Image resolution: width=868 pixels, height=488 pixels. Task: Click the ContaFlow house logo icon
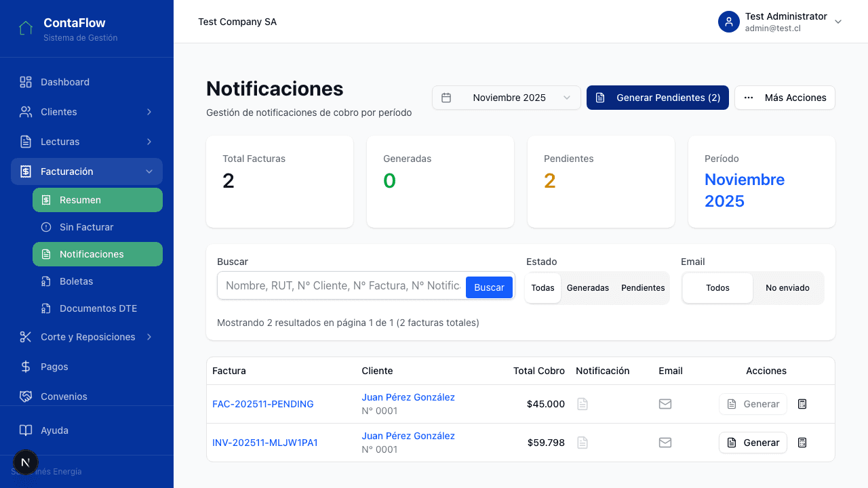click(x=26, y=28)
